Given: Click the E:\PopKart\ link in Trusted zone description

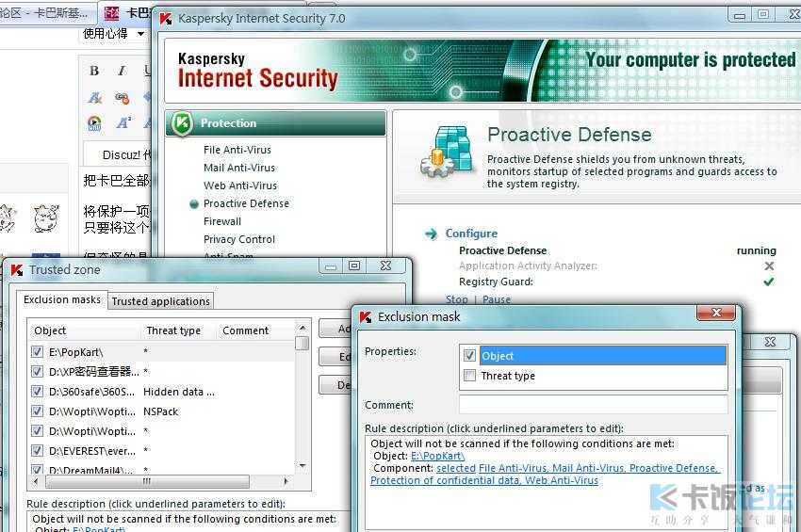Looking at the screenshot, I should (x=99, y=529).
